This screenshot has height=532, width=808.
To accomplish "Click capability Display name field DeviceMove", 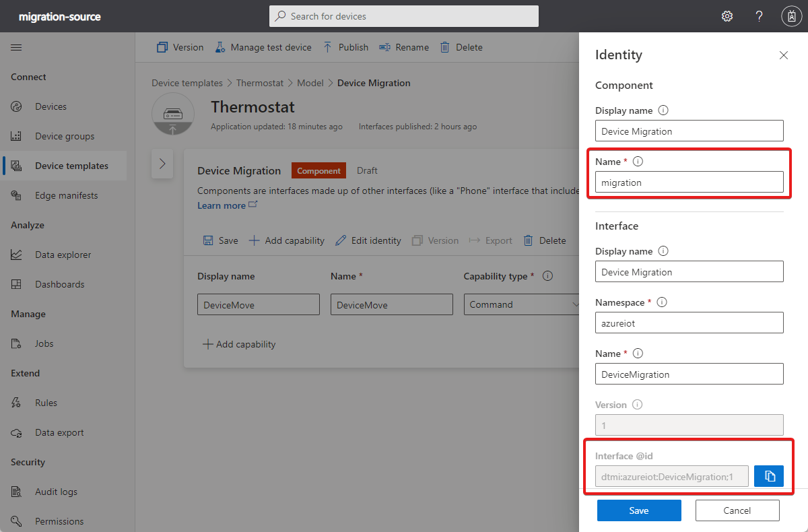I will [x=259, y=304].
